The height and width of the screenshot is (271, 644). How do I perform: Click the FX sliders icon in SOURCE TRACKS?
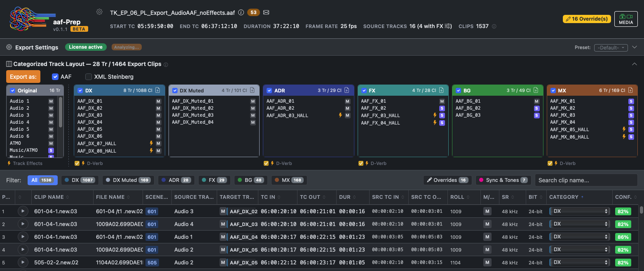click(447, 26)
